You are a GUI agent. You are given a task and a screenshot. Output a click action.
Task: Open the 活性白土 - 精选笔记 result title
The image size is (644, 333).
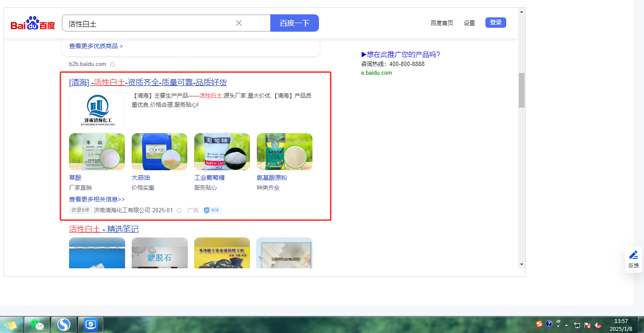104,229
